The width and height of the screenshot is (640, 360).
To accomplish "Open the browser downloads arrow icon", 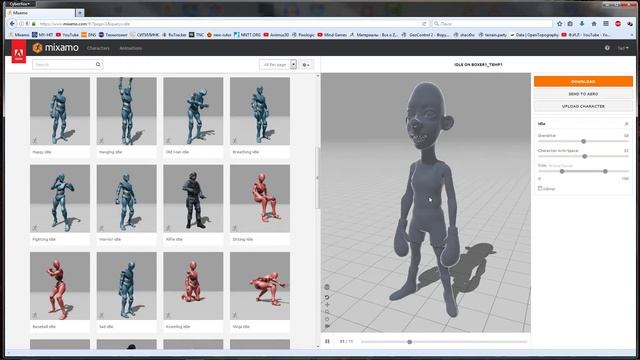I will [x=582, y=24].
